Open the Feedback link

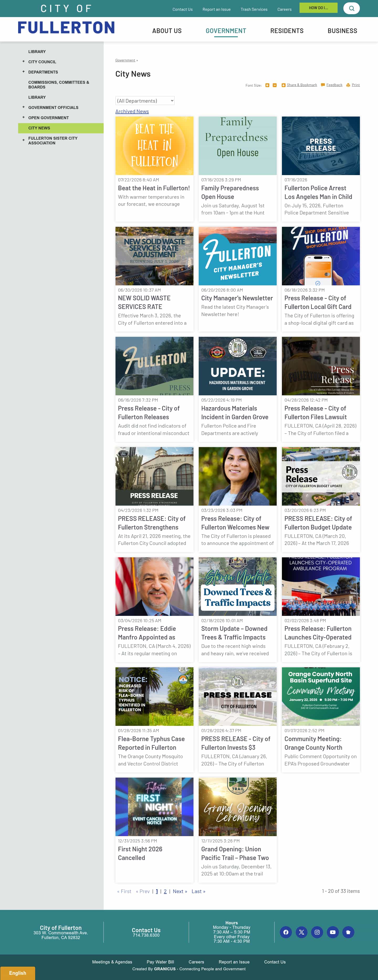(334, 85)
